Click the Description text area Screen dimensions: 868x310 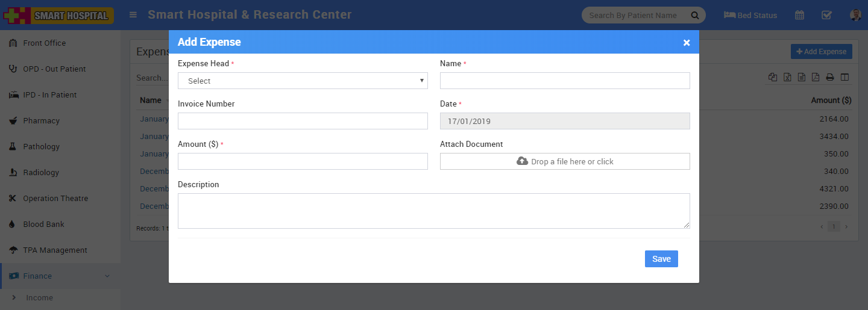[433, 211]
